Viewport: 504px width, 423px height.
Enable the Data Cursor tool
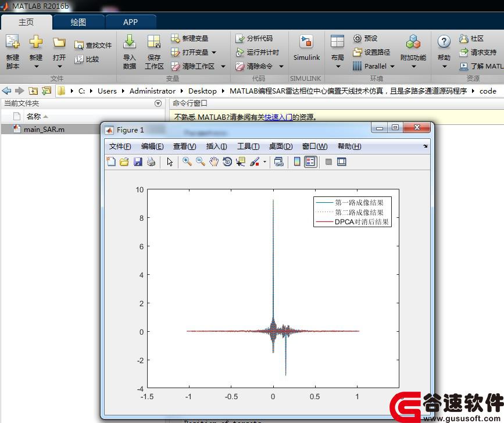241,162
